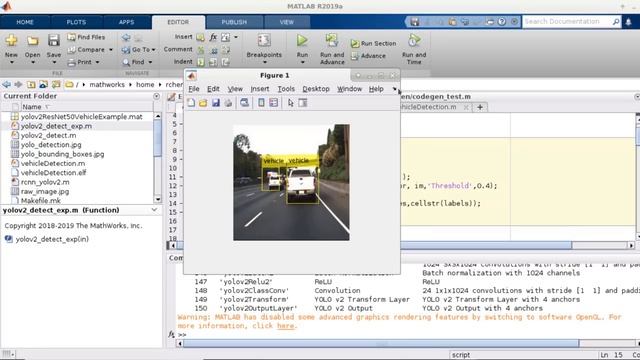Click the Print Figure icon in Figure 1
The width and height of the screenshot is (640, 360).
coord(228,103)
